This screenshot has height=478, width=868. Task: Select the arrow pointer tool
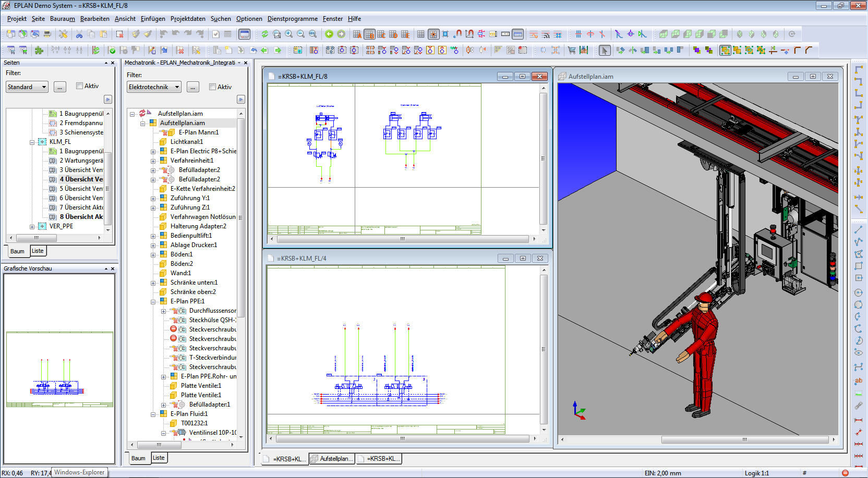(x=604, y=51)
